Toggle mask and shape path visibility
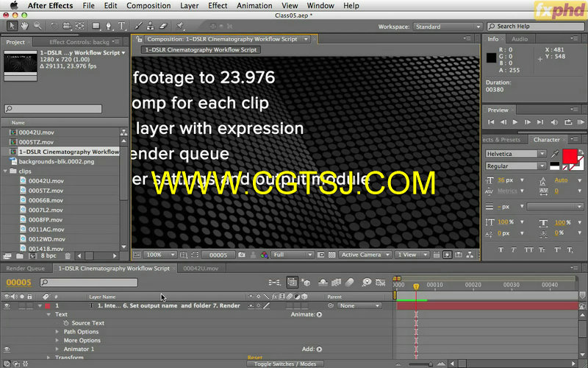588x368 pixels. [x=195, y=255]
